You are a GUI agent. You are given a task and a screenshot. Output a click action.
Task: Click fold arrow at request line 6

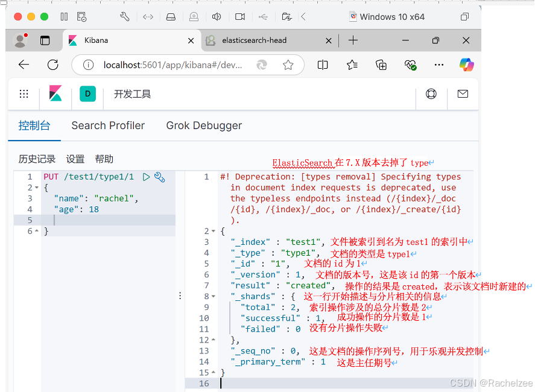[37, 232]
